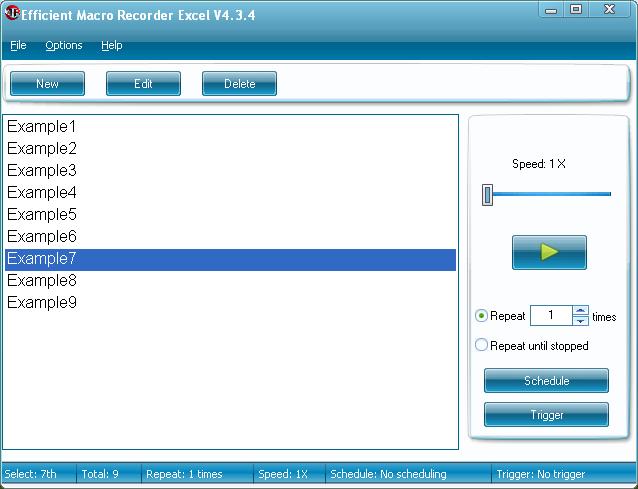
Task: Select Example9 in the macro list
Action: point(230,303)
